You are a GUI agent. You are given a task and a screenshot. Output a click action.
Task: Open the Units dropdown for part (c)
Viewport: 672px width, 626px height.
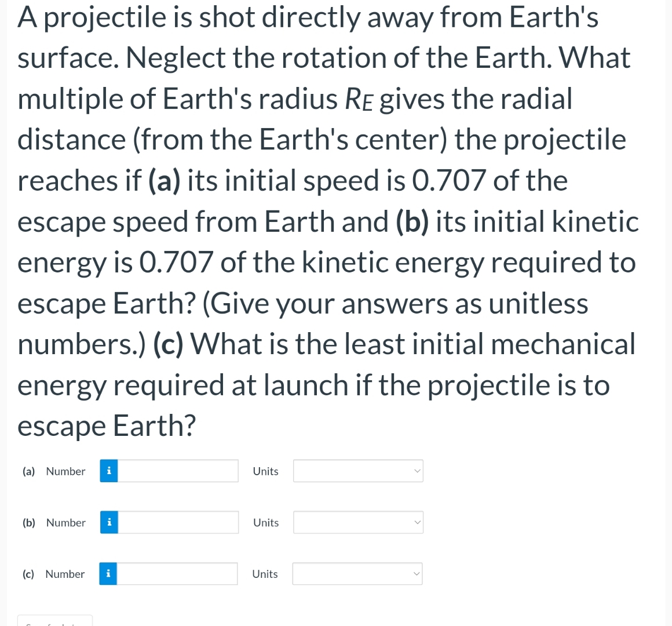point(357,574)
